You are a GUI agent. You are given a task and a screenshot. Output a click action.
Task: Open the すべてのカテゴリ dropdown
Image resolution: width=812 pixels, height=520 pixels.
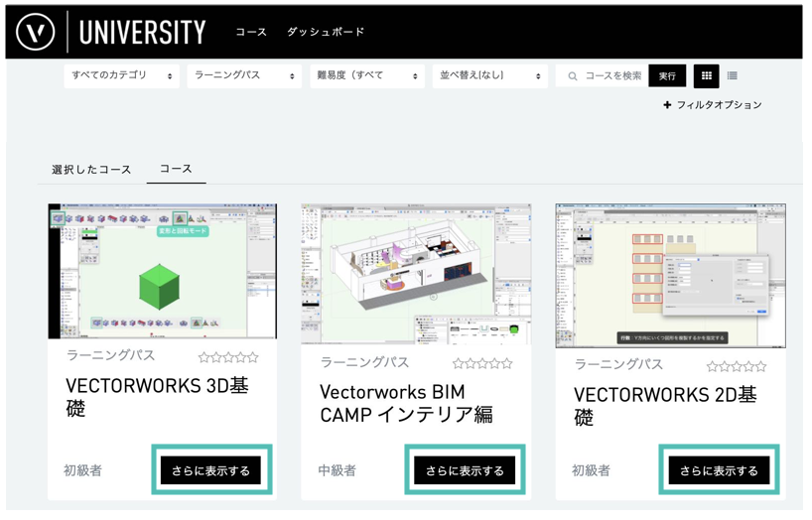(121, 75)
